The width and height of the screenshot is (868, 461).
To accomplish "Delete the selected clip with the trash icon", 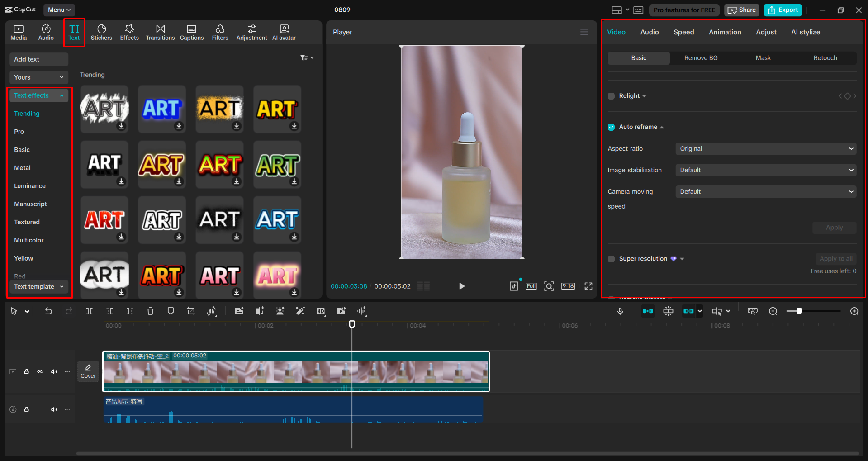I will pos(150,311).
